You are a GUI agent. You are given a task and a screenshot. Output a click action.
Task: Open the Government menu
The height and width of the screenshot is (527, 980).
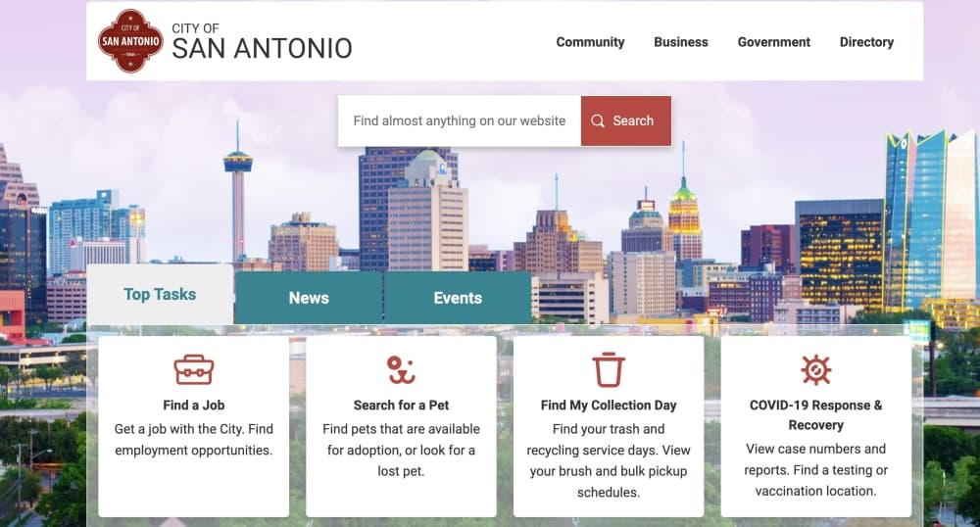click(x=774, y=42)
